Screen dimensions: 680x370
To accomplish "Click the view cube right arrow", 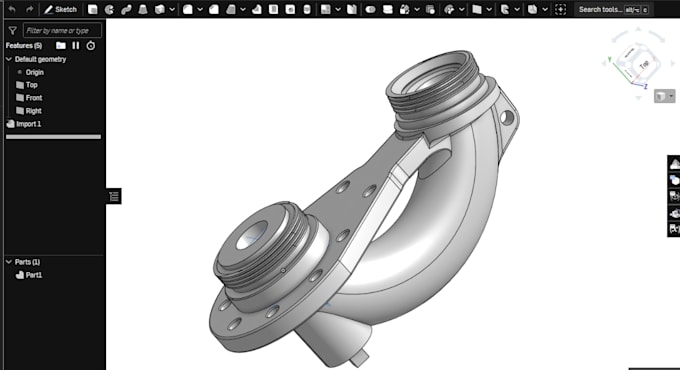I will point(673,63).
